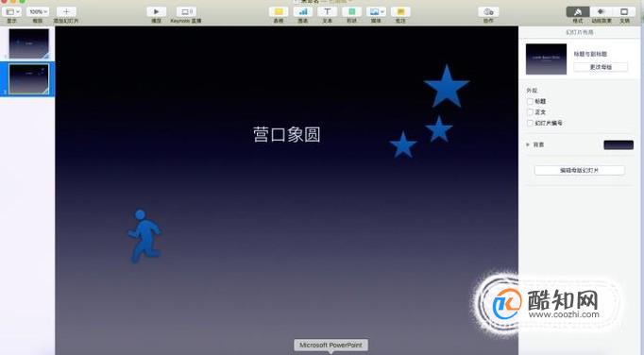Open the 100% zoom level dropdown
The height and width of the screenshot is (355, 644).
pyautogui.click(x=38, y=12)
